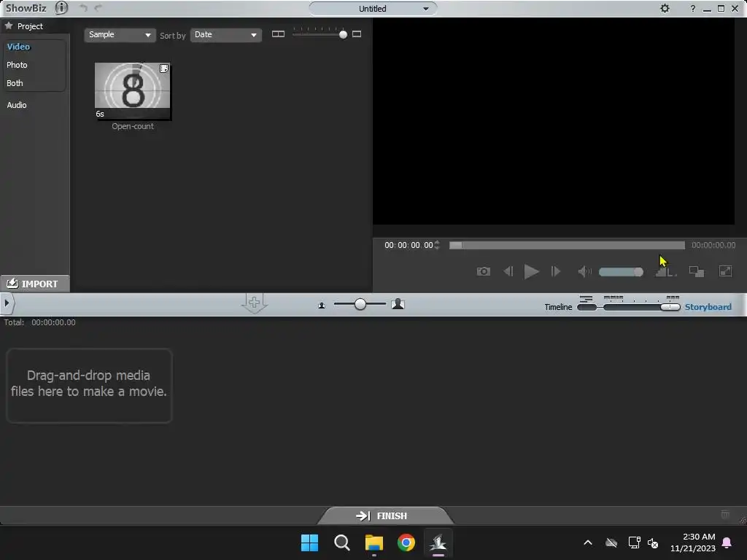Open Chrome from the taskbar

[406, 542]
